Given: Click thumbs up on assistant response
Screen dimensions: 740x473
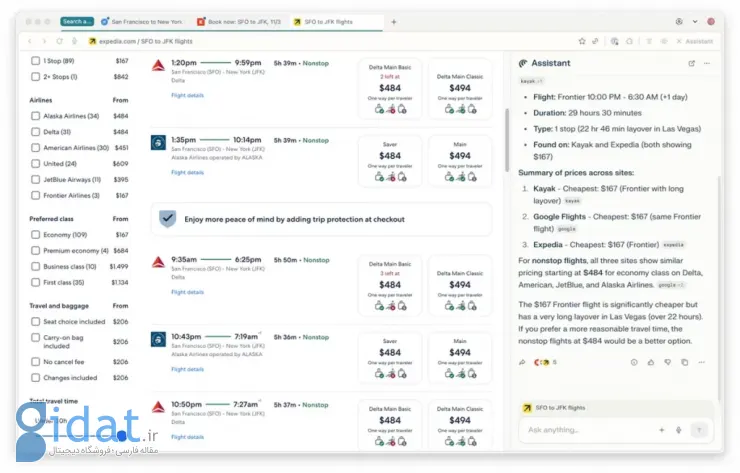Looking at the screenshot, I should (x=651, y=362).
